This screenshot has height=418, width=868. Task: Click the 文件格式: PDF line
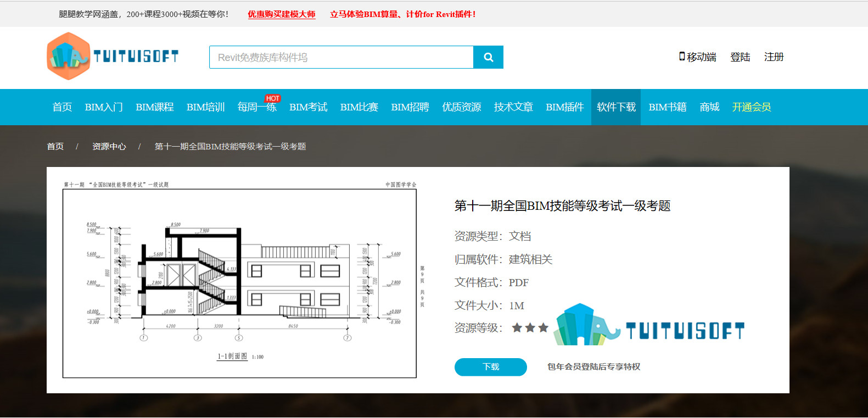tap(491, 282)
